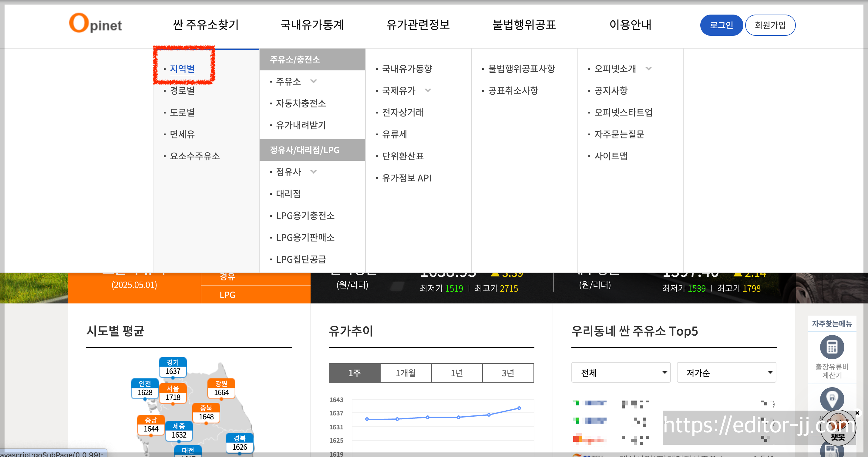Click the 로그인 button
Viewport: 868px width, 457px height.
click(x=721, y=25)
